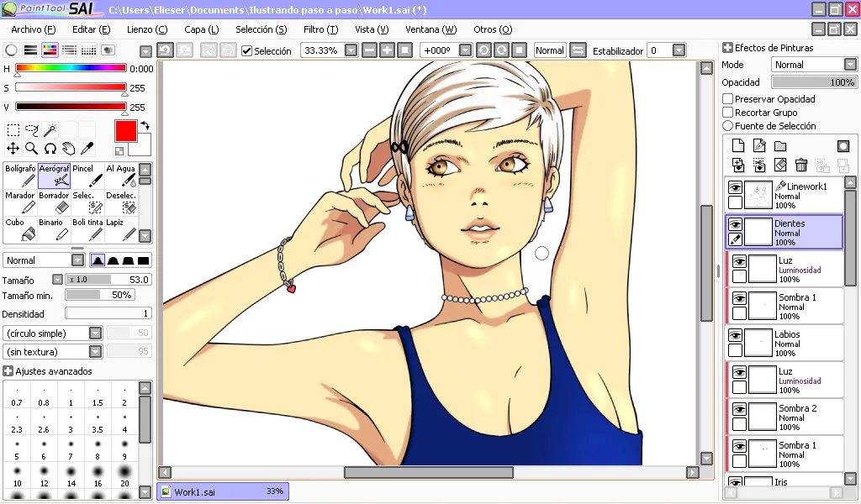This screenshot has height=504, width=861.
Task: Switch to the Work1.sai document tab
Action: (223, 491)
